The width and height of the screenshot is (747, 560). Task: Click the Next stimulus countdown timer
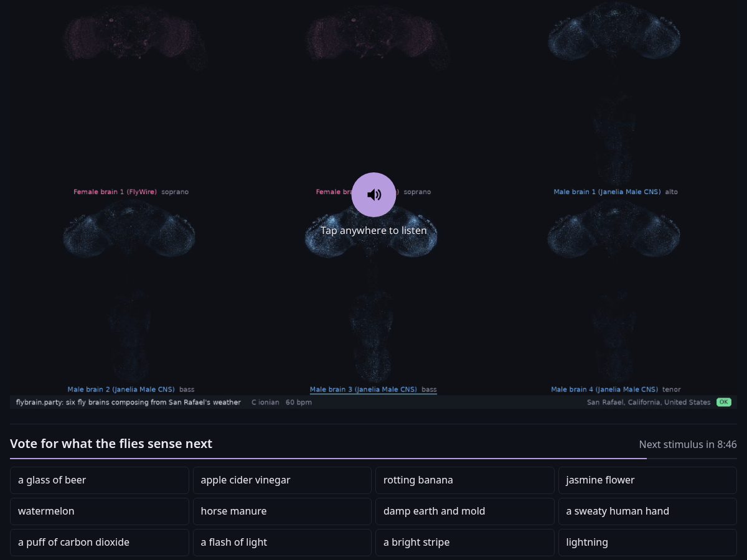pyautogui.click(x=688, y=444)
